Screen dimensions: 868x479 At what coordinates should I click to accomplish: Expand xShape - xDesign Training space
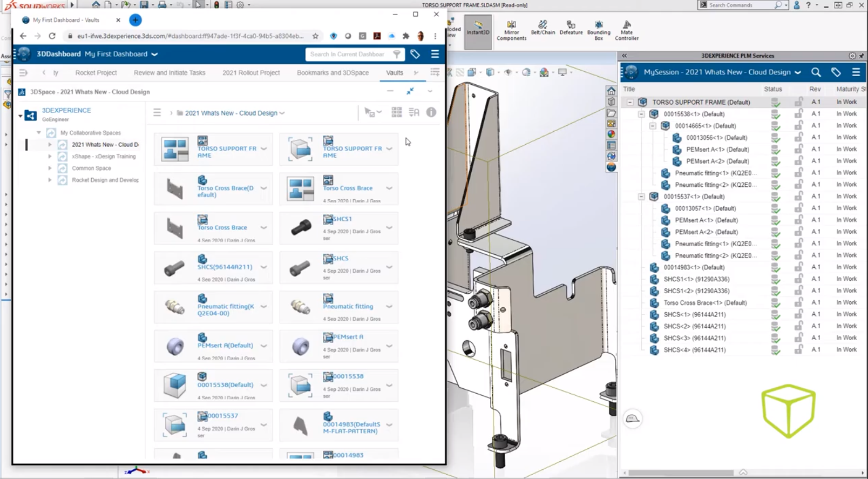coord(50,157)
